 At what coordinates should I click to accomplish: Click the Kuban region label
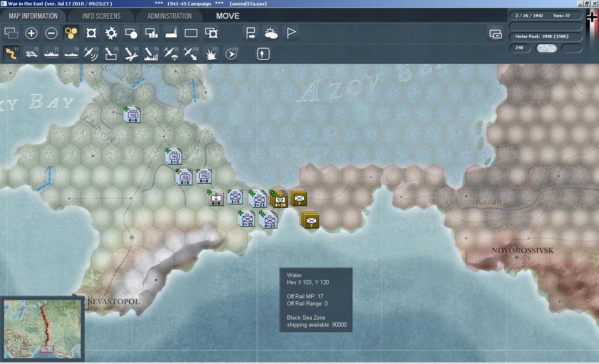488,202
